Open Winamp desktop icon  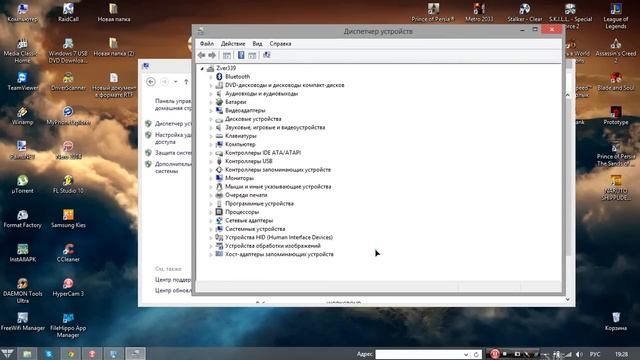pyautogui.click(x=22, y=116)
